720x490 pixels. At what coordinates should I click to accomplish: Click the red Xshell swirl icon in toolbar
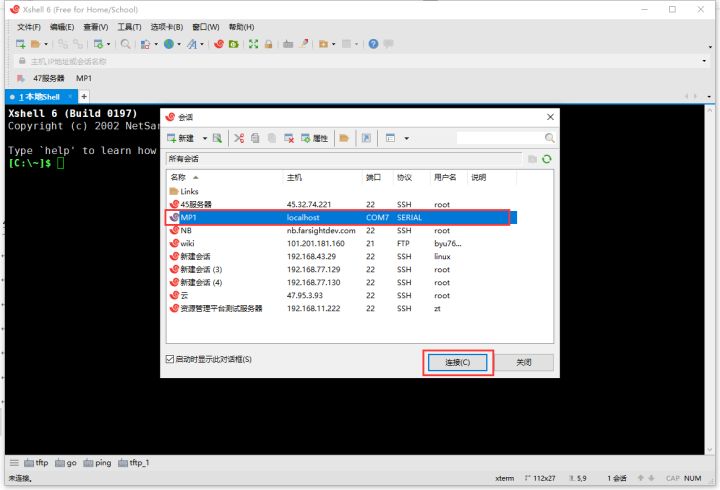(219, 44)
